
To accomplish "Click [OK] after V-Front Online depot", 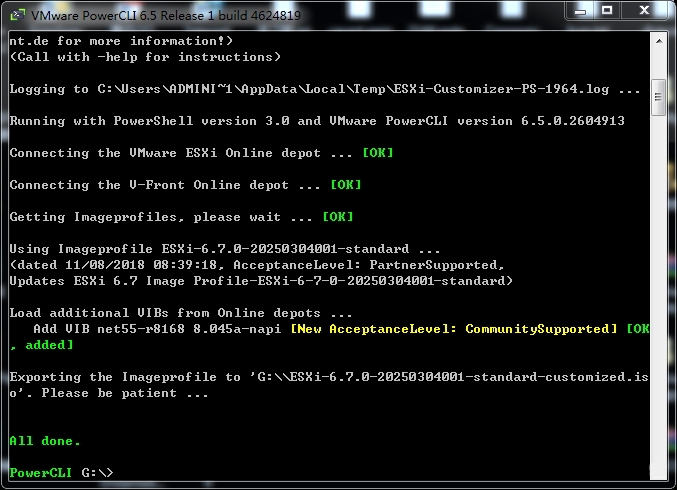I will 345,185.
